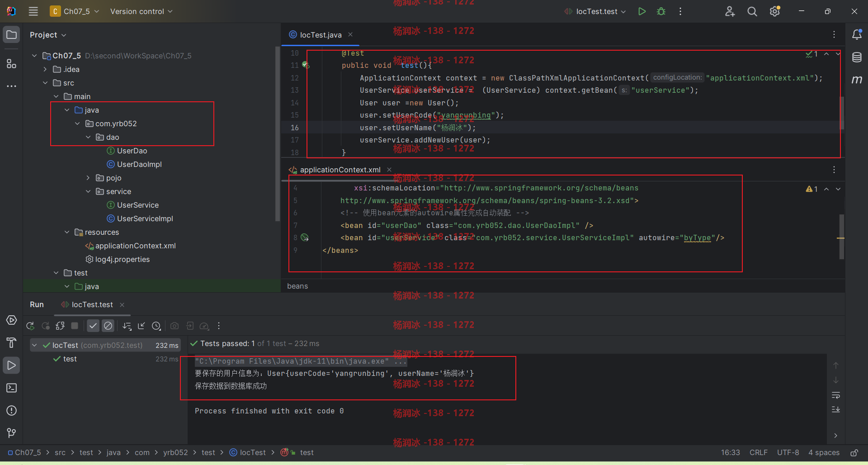The height and width of the screenshot is (465, 868).
Task: Stop the running process
Action: point(75,326)
